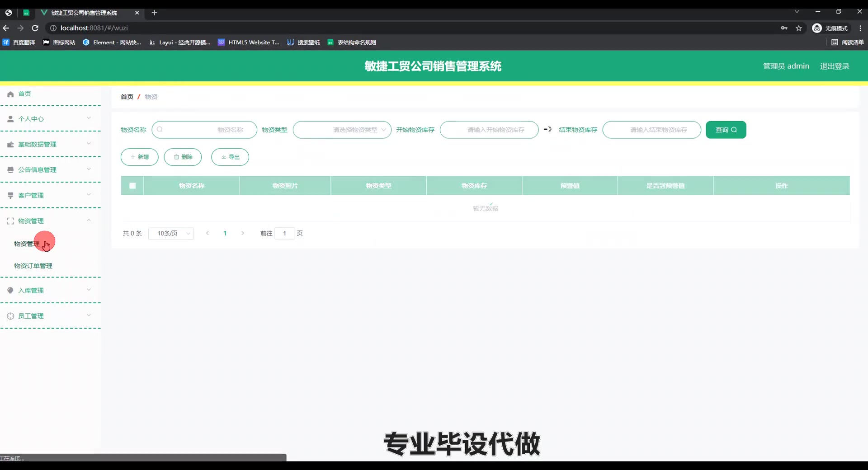Collapse the 物资管理 menu chevron

point(89,220)
